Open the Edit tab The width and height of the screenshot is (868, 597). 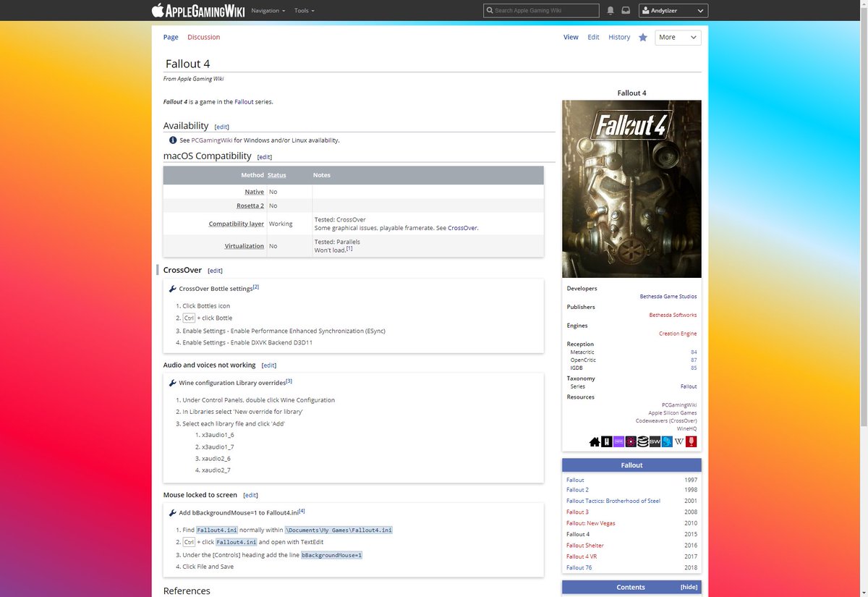click(x=593, y=37)
